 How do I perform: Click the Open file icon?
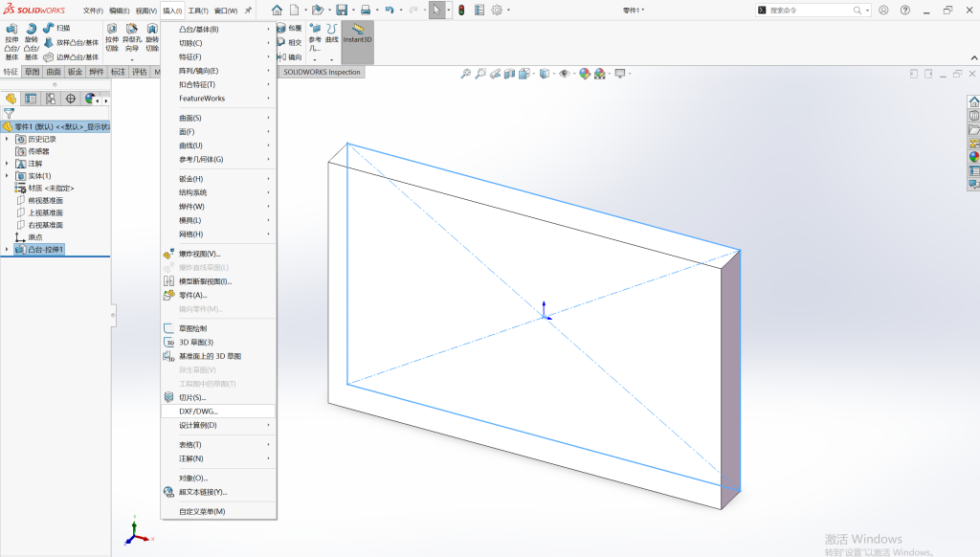(x=318, y=10)
